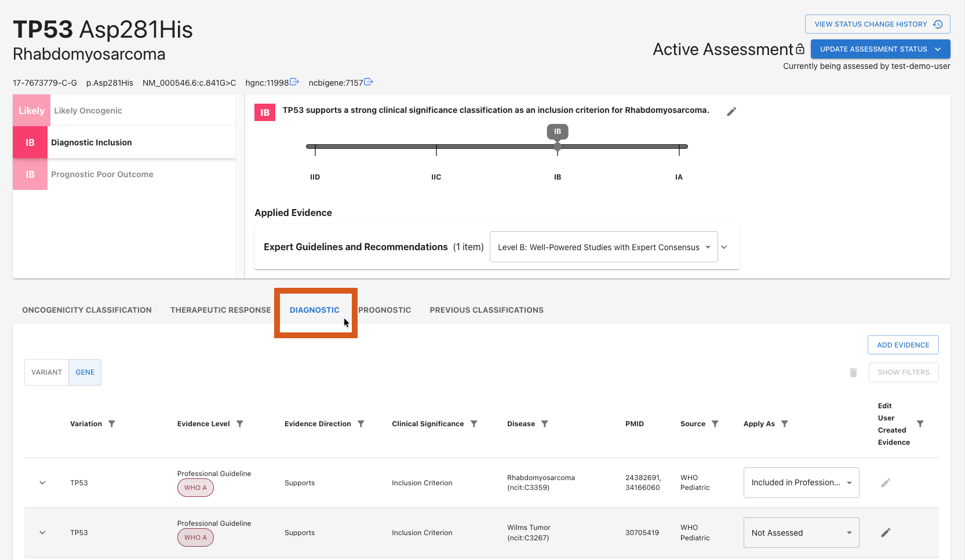Select IB Diagnostic Inclusion classification item
The width and height of the screenshot is (965, 560).
coord(124,142)
